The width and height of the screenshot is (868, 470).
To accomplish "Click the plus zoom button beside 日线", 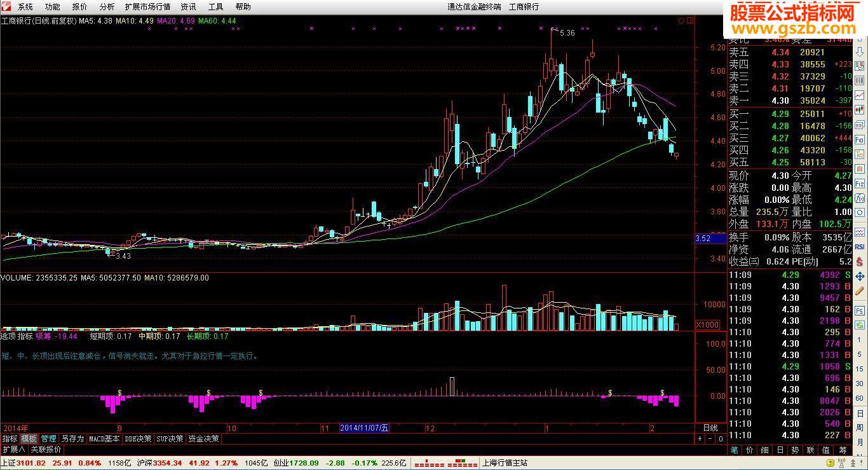I will click(700, 439).
